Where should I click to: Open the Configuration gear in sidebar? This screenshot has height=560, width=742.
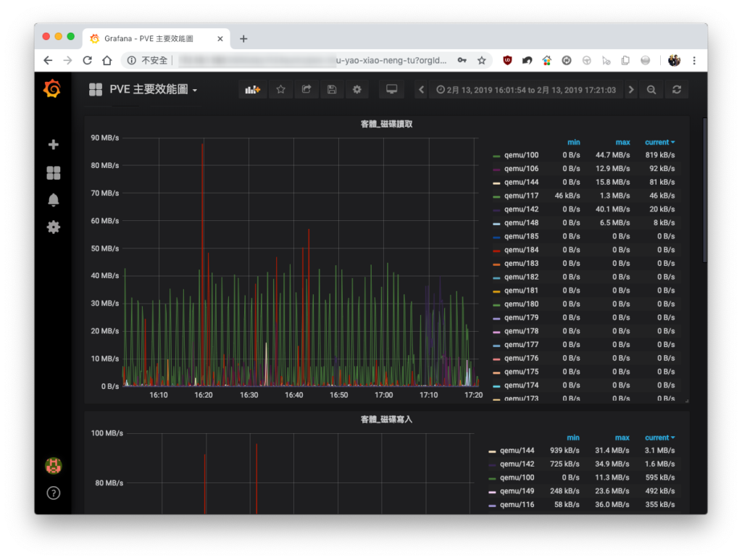tap(54, 227)
